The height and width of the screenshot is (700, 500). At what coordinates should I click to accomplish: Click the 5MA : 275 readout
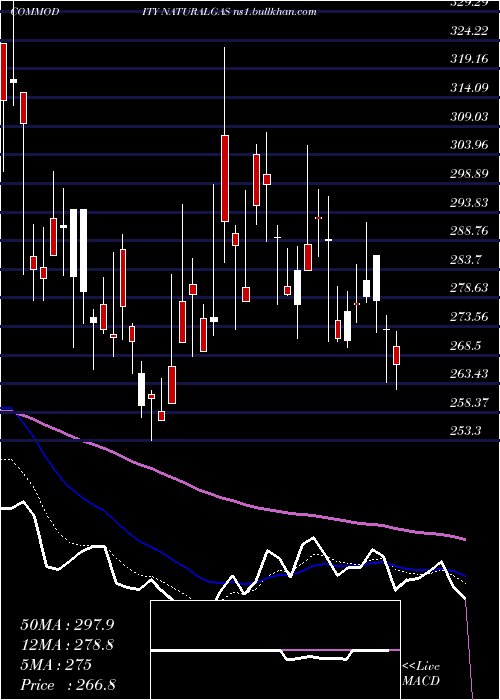56,665
